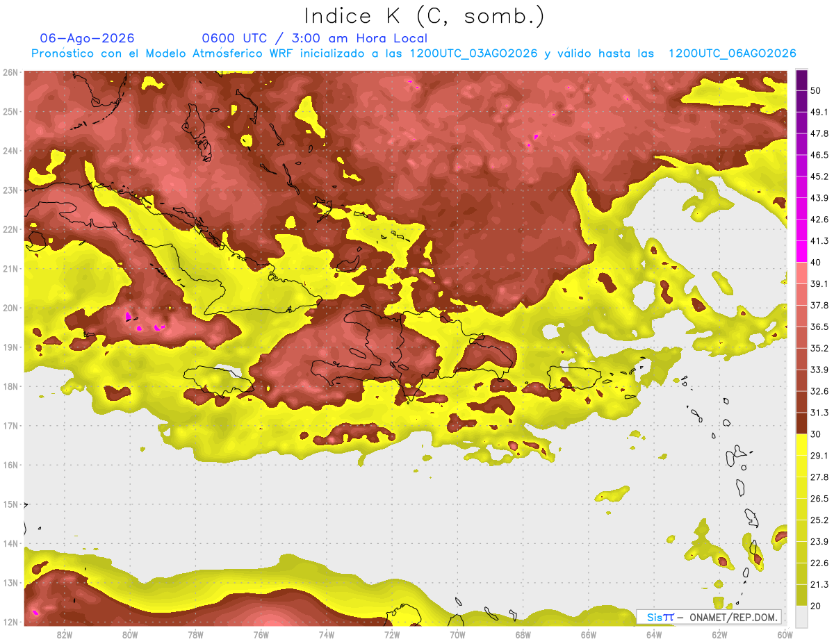
Task: Click the 13N latitude label
Action: (10, 582)
